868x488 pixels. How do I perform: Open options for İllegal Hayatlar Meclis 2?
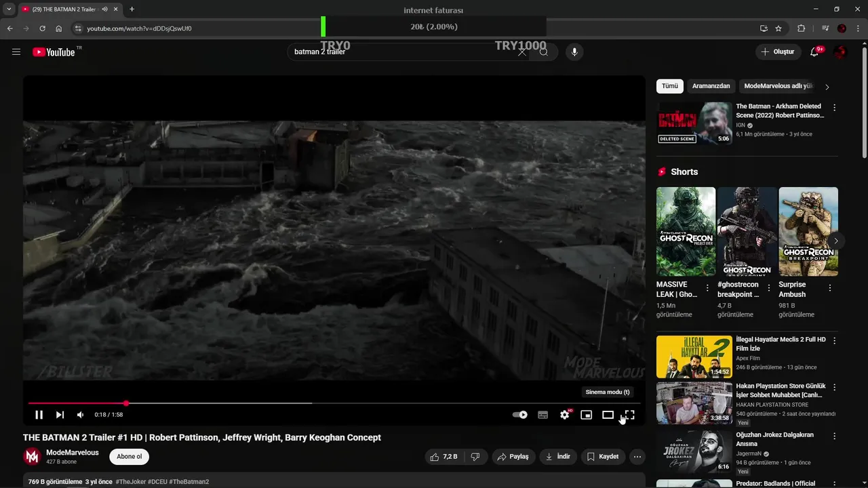click(x=834, y=341)
